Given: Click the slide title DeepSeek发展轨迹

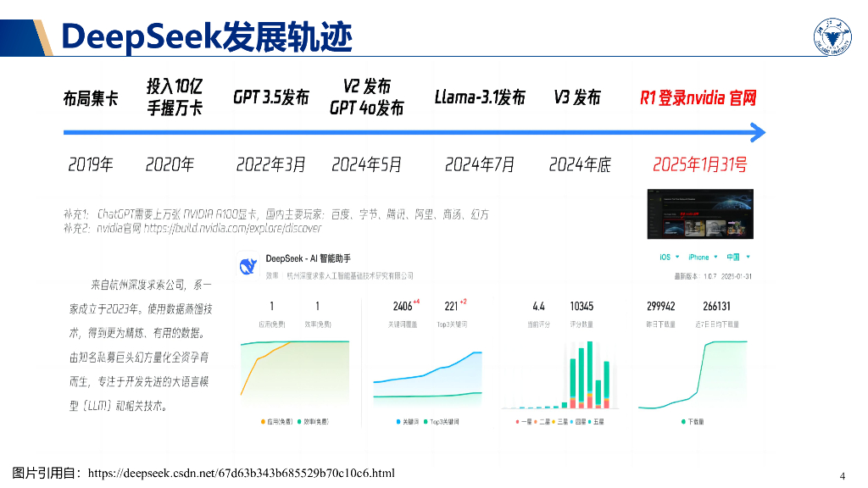Looking at the screenshot, I should click(x=207, y=37).
